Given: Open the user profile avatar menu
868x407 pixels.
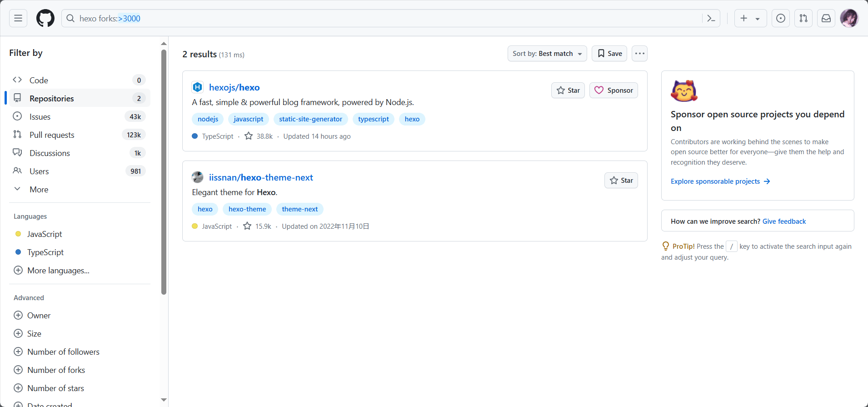Looking at the screenshot, I should (x=849, y=18).
